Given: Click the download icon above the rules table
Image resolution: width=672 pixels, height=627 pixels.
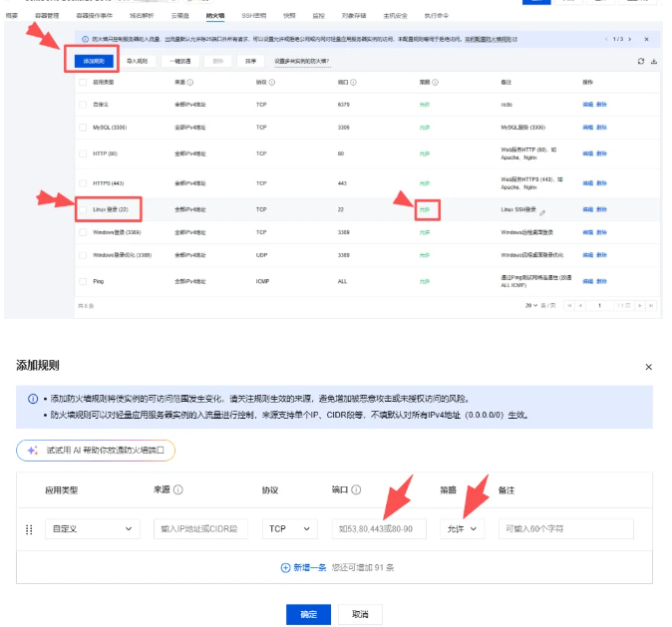Looking at the screenshot, I should pos(654,62).
